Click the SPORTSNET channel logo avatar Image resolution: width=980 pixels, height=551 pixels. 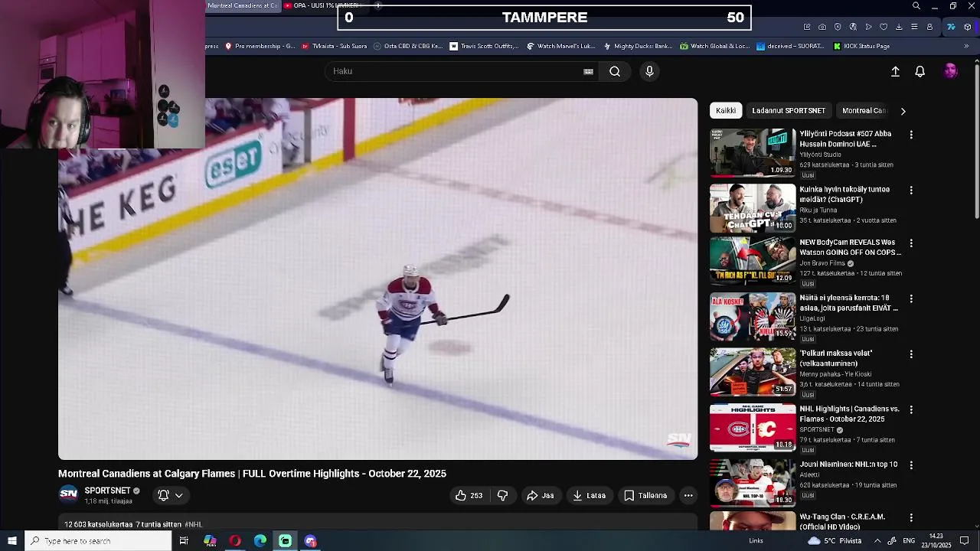[x=69, y=494]
